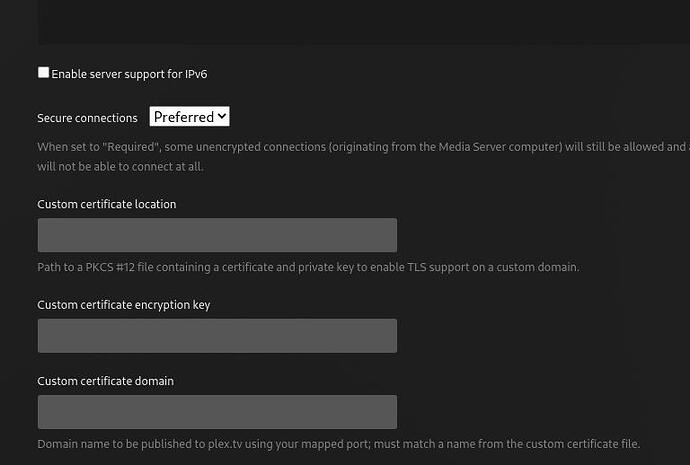The height and width of the screenshot is (465, 690).
Task: Click the 'Enable server support for IPv6' label
Action: point(129,74)
